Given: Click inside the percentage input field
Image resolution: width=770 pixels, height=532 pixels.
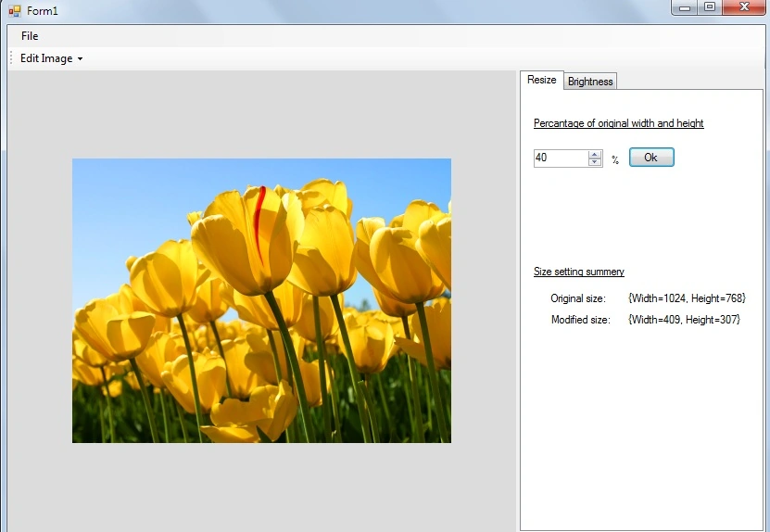Looking at the screenshot, I should 561,158.
